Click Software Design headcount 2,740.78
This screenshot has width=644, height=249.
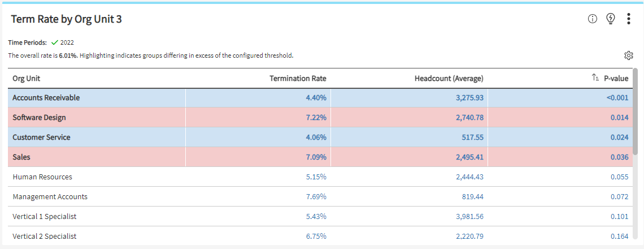tap(469, 118)
